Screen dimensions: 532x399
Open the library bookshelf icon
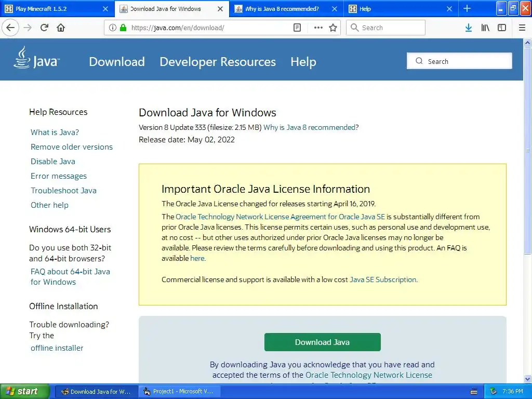(485, 28)
